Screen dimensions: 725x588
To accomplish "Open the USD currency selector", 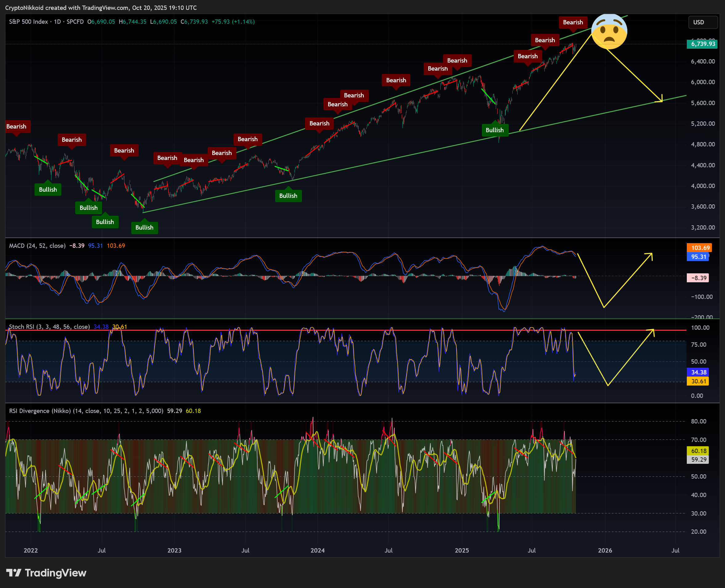I will click(703, 22).
